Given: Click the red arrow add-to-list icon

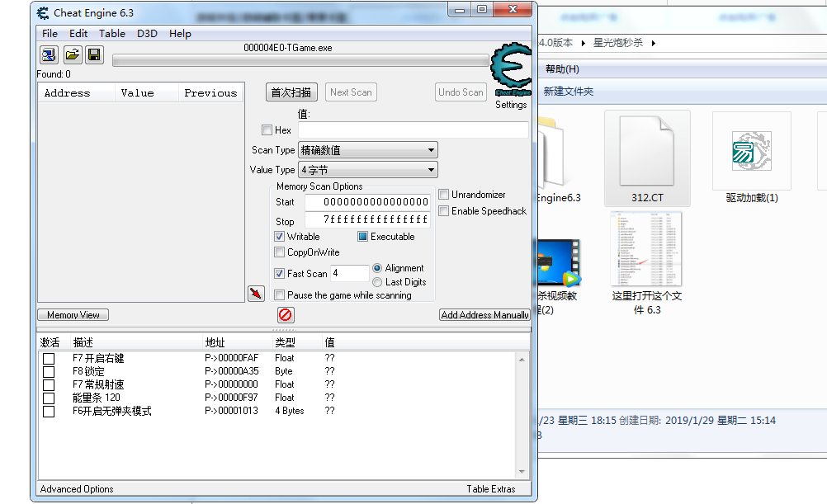Looking at the screenshot, I should point(256,294).
